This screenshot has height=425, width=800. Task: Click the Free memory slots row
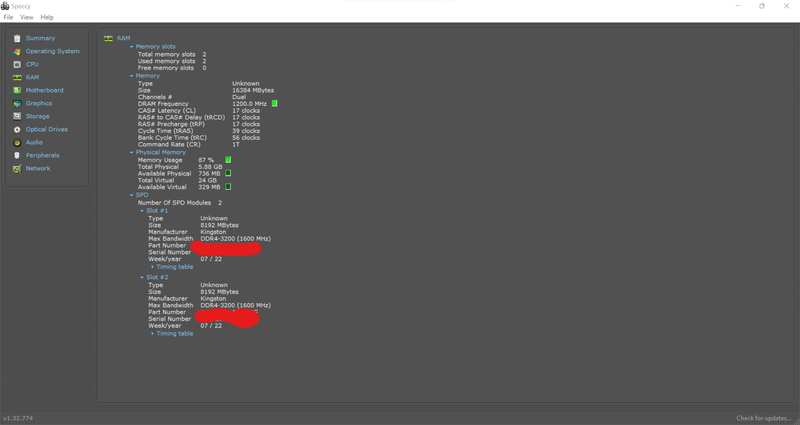click(x=172, y=68)
